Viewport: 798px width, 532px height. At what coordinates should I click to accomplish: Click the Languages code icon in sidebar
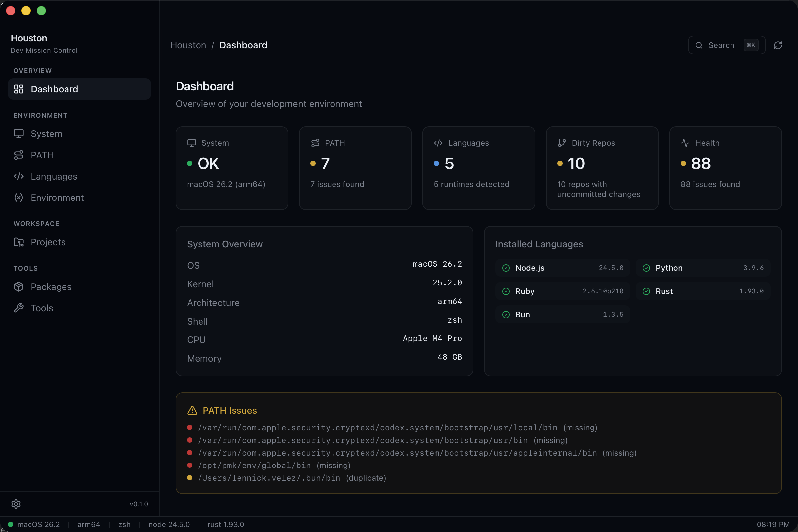(x=19, y=176)
